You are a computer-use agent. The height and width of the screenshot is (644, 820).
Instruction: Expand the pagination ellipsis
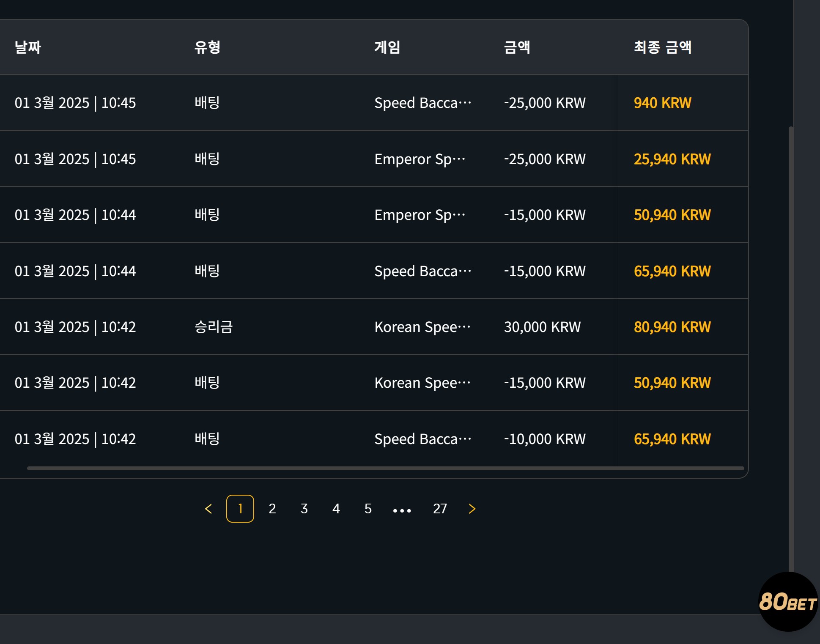coord(402,510)
